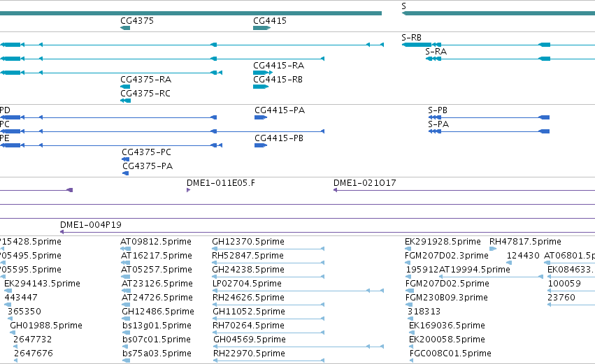The width and height of the screenshot is (595, 364).
Task: Click the CG4415-PA protein arrow glyph
Action: click(x=261, y=117)
